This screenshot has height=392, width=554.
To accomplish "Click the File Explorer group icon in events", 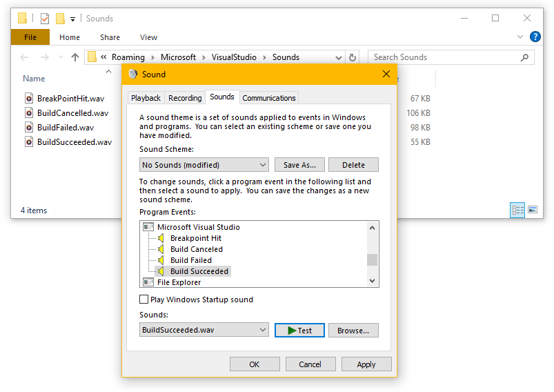I will (148, 282).
